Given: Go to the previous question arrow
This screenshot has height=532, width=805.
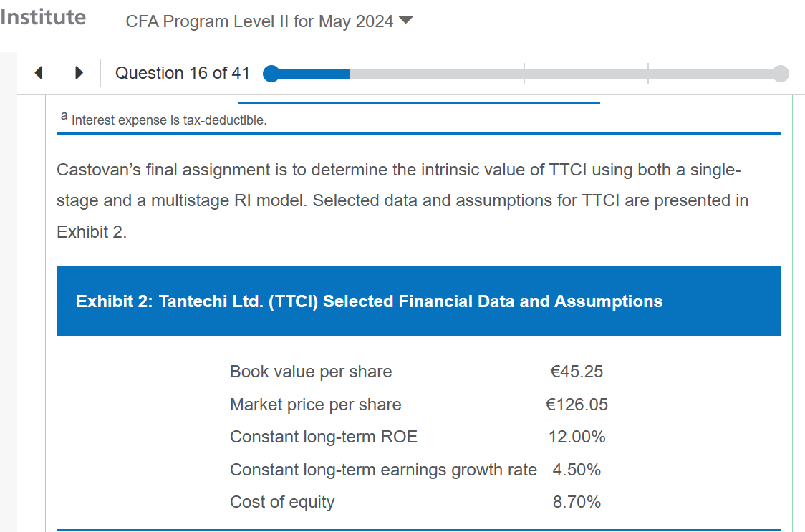Looking at the screenshot, I should pos(39,73).
